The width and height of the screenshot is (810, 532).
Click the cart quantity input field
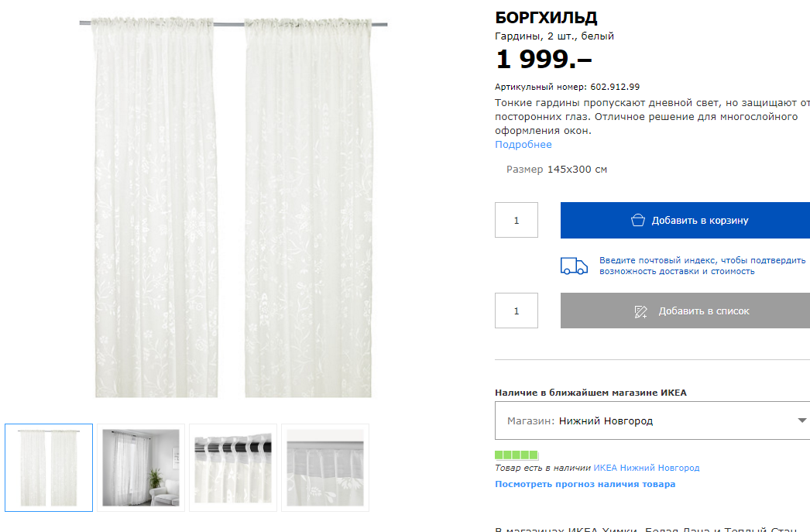(516, 220)
